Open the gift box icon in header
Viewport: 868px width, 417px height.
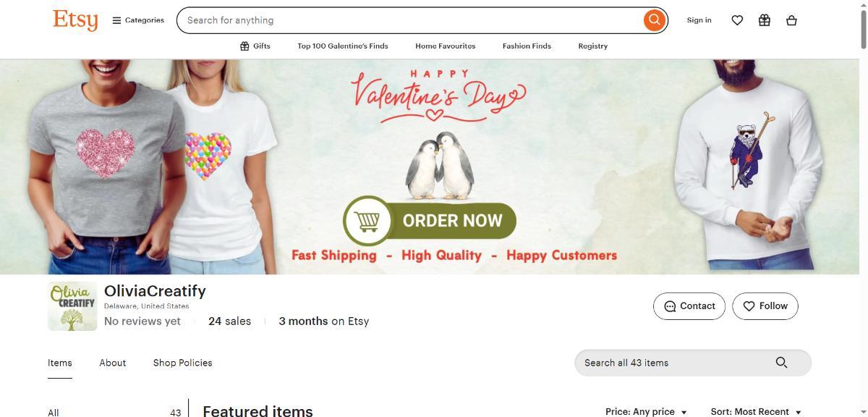click(765, 20)
